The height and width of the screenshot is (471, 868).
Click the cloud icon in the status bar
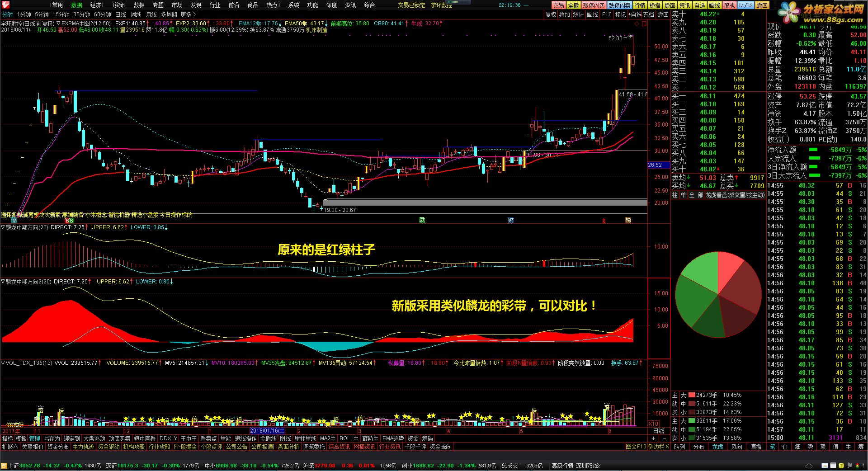(x=809, y=466)
